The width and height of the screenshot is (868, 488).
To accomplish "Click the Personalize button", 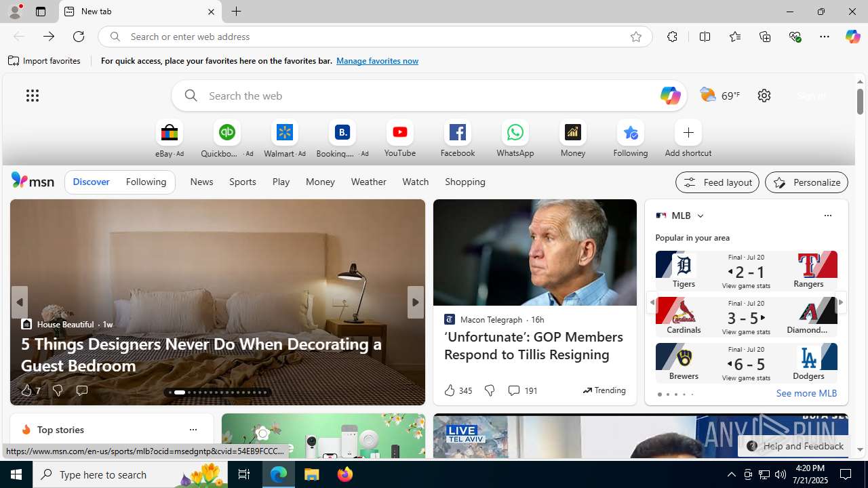I will coord(806,182).
